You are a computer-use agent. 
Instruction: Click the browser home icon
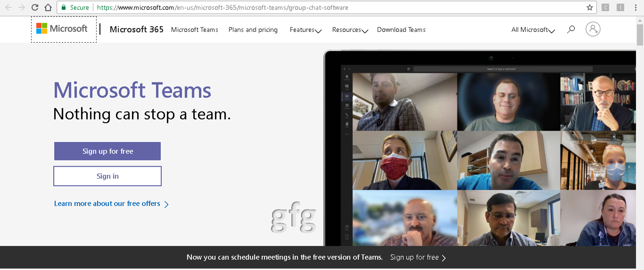(48, 7)
